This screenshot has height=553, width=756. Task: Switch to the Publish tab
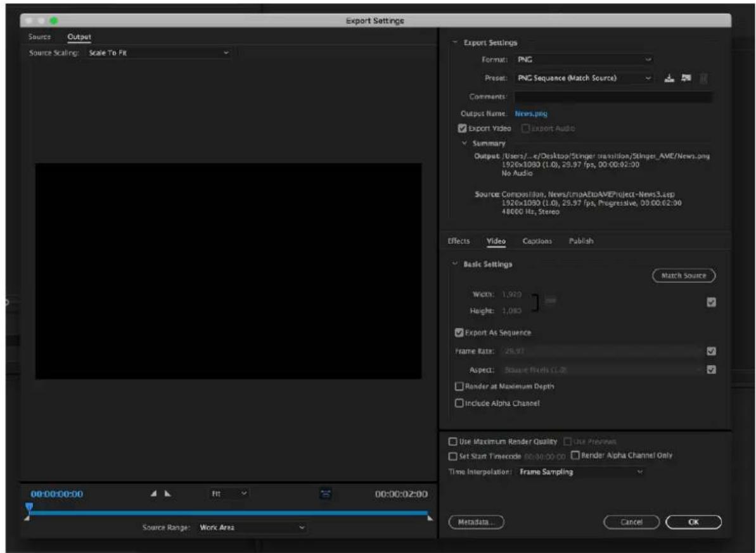[581, 241]
